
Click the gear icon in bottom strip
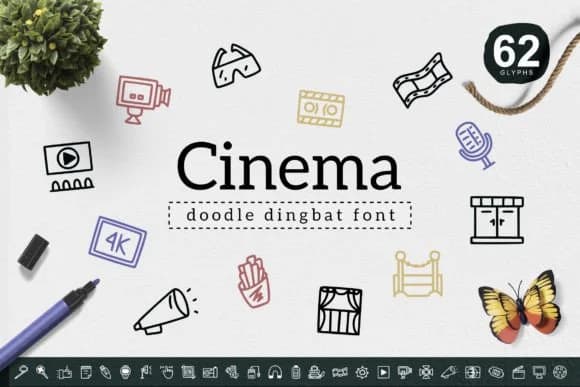click(362, 372)
